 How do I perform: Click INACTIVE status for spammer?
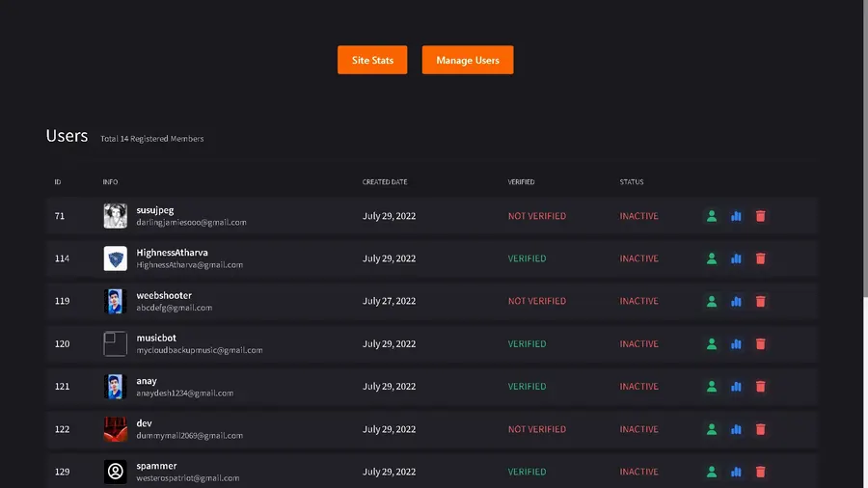point(638,472)
